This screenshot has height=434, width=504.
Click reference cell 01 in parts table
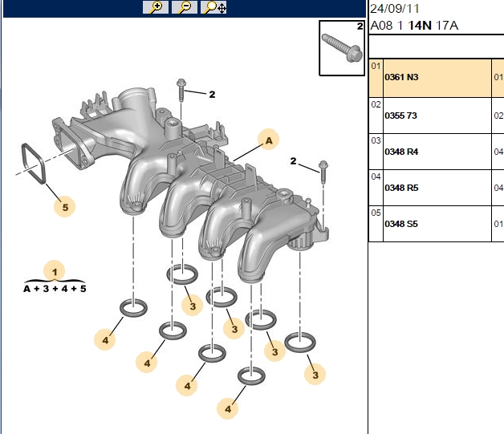(x=376, y=78)
